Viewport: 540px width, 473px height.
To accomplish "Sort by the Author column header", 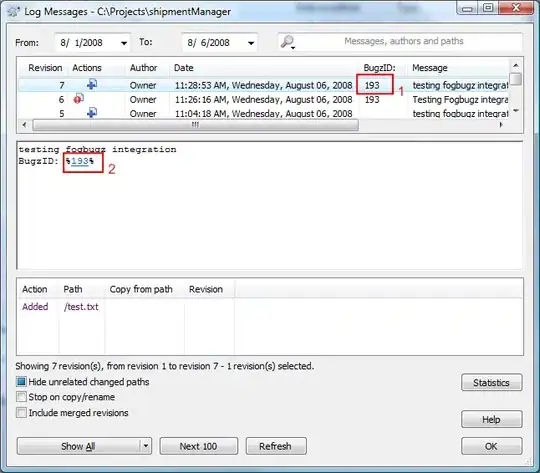I will (x=143, y=68).
